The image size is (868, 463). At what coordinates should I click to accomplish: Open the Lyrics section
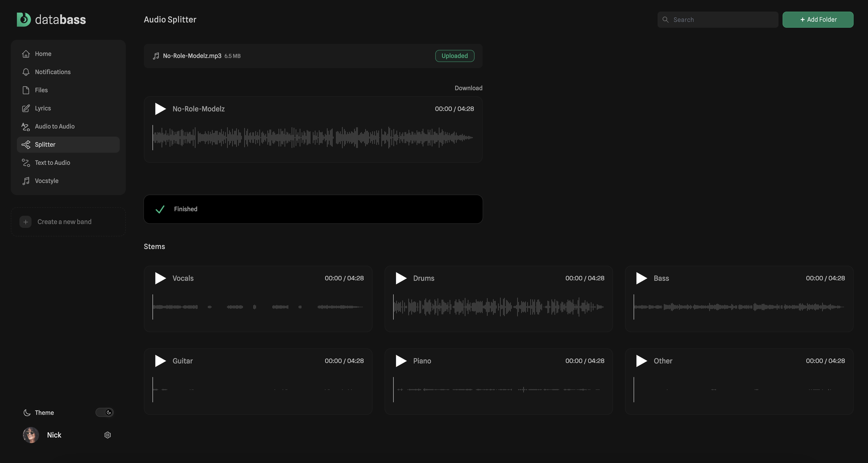pyautogui.click(x=68, y=109)
